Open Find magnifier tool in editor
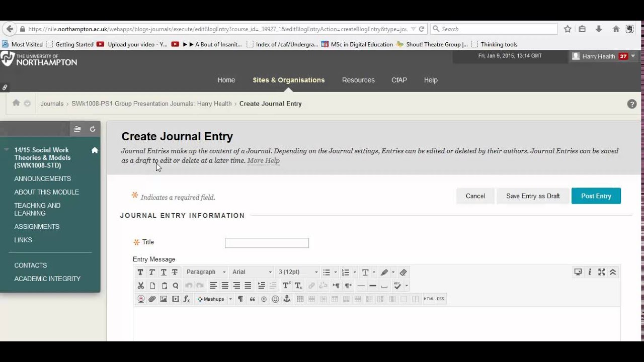644x362 pixels. [176, 286]
